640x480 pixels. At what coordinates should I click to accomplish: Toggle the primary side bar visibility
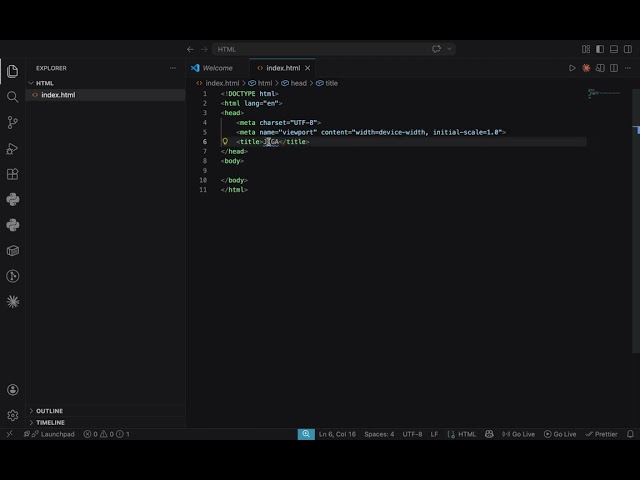click(600, 49)
